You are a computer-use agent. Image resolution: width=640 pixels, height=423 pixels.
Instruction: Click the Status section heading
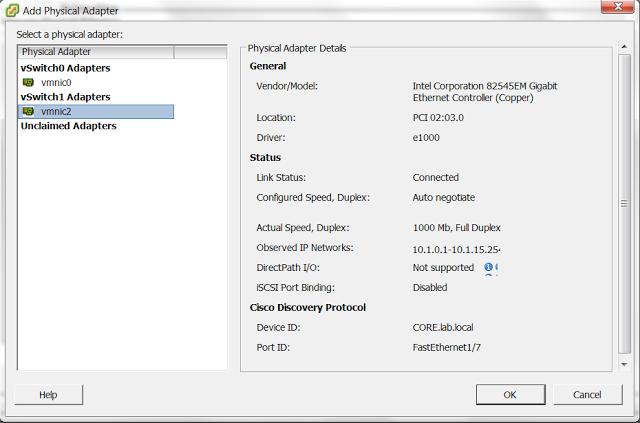[x=265, y=158]
